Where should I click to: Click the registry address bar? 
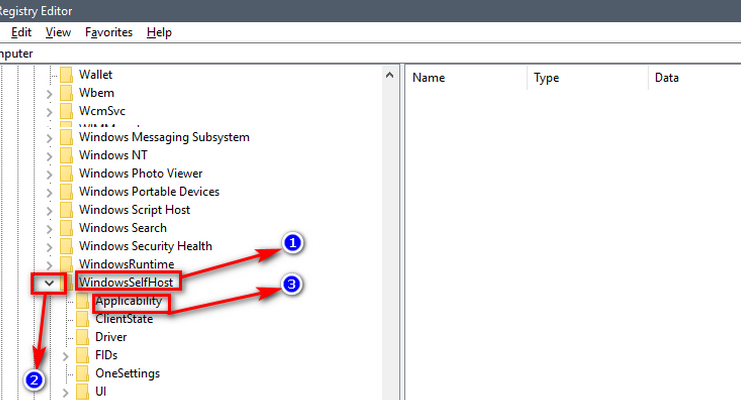pos(370,53)
